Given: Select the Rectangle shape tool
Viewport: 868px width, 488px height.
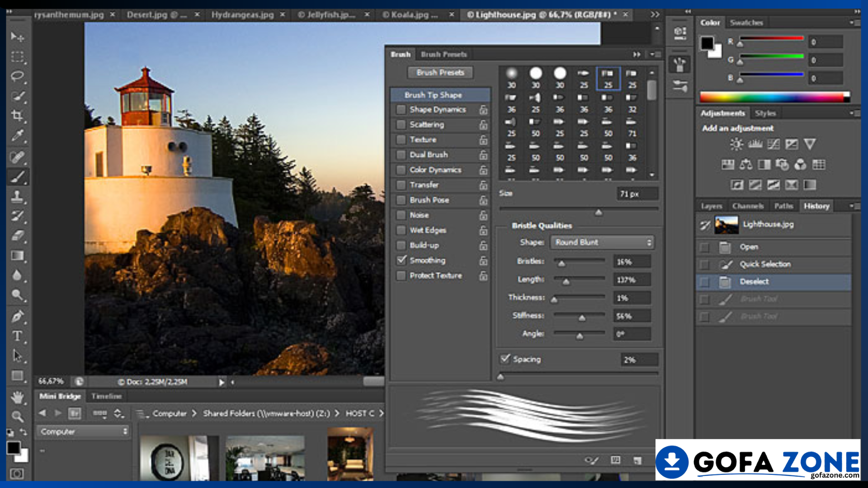Looking at the screenshot, I should pyautogui.click(x=17, y=376).
